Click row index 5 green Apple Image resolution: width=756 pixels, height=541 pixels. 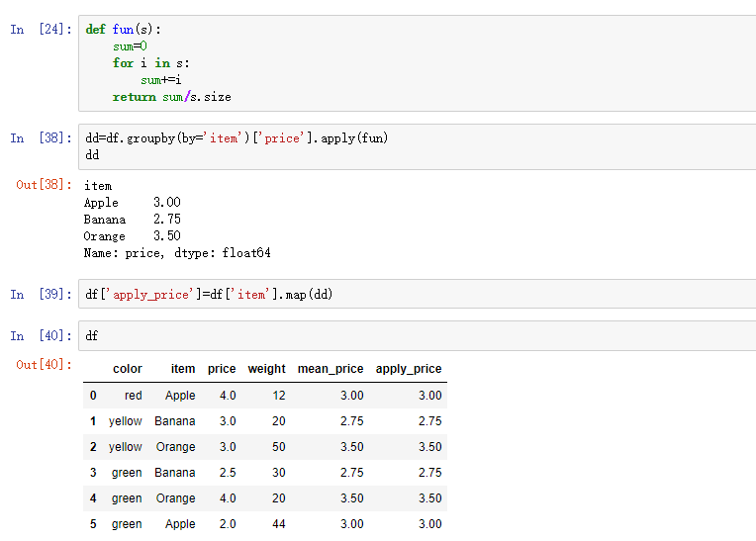tap(265, 524)
